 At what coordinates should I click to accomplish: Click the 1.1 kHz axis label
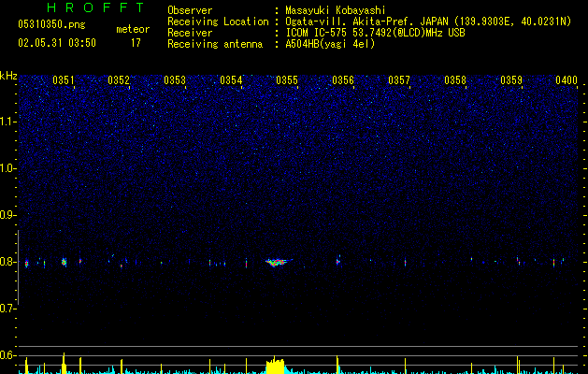(x=8, y=122)
